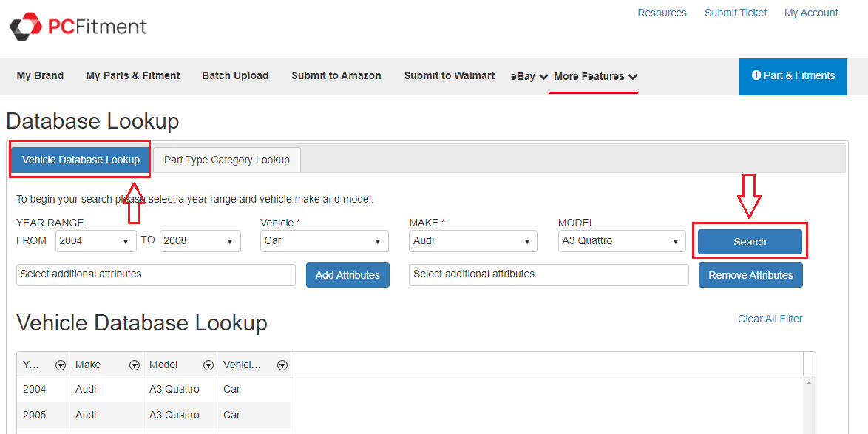Open the Vehicle column filter icon

pyautogui.click(x=282, y=365)
